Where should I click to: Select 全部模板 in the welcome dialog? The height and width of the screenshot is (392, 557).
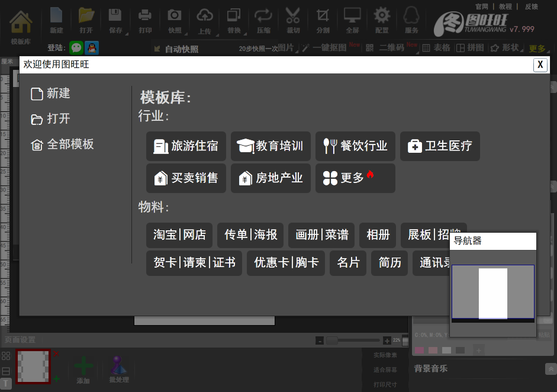62,144
